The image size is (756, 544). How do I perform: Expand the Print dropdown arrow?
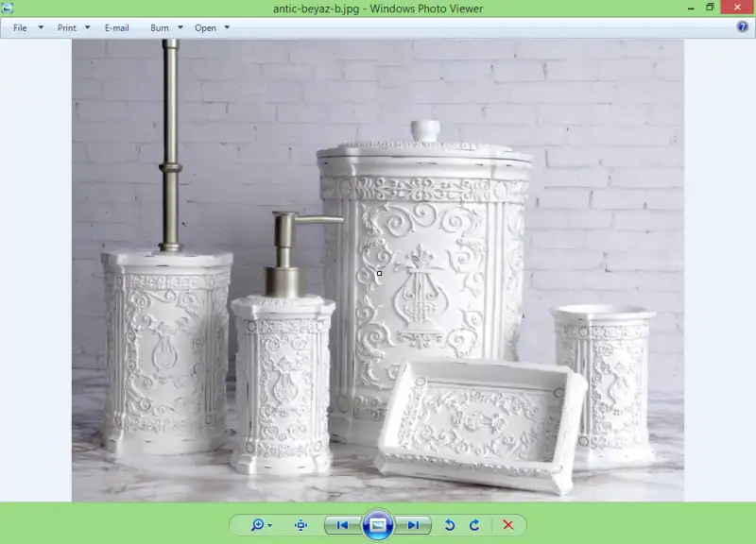(88, 28)
